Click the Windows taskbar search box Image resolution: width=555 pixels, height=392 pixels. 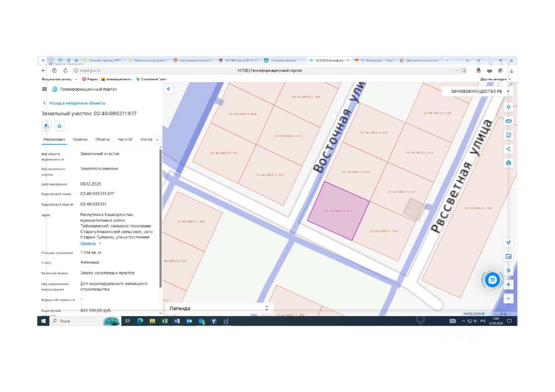76,321
